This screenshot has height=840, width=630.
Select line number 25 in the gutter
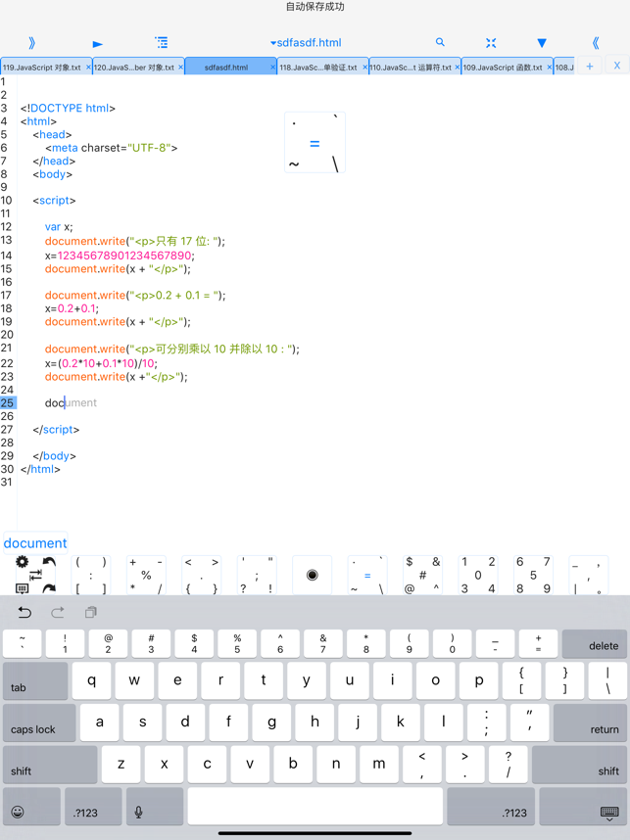click(8, 402)
